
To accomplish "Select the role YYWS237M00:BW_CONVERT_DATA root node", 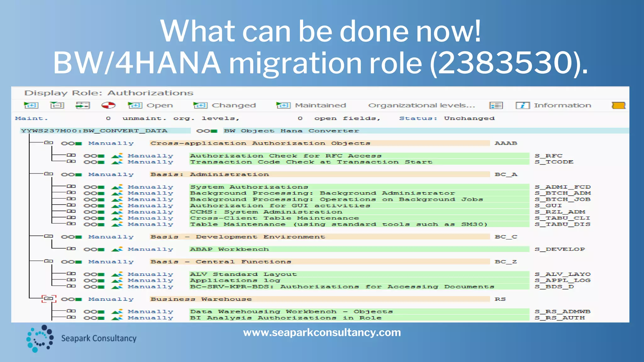I will 105,131.
